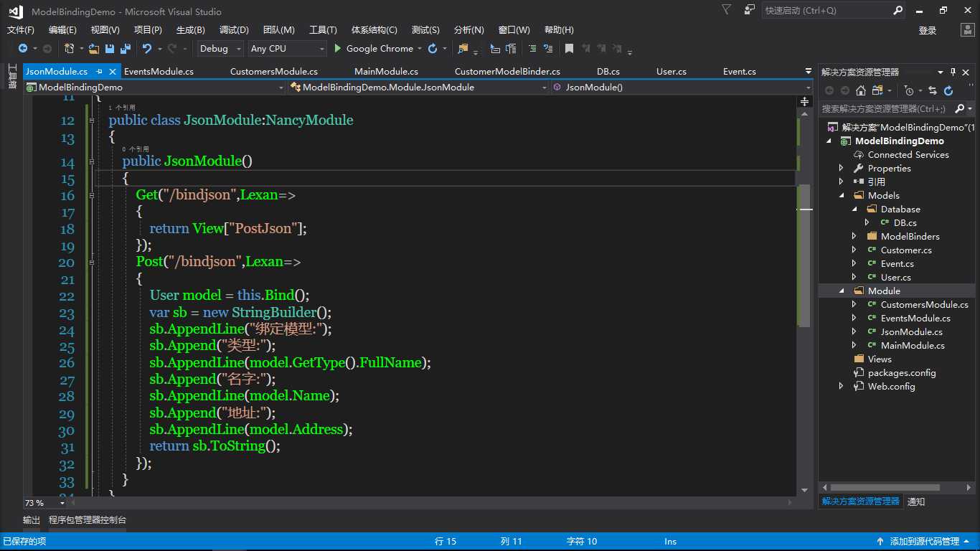
Task: Open the 程序包管理器控制台 tab
Action: click(x=88, y=519)
